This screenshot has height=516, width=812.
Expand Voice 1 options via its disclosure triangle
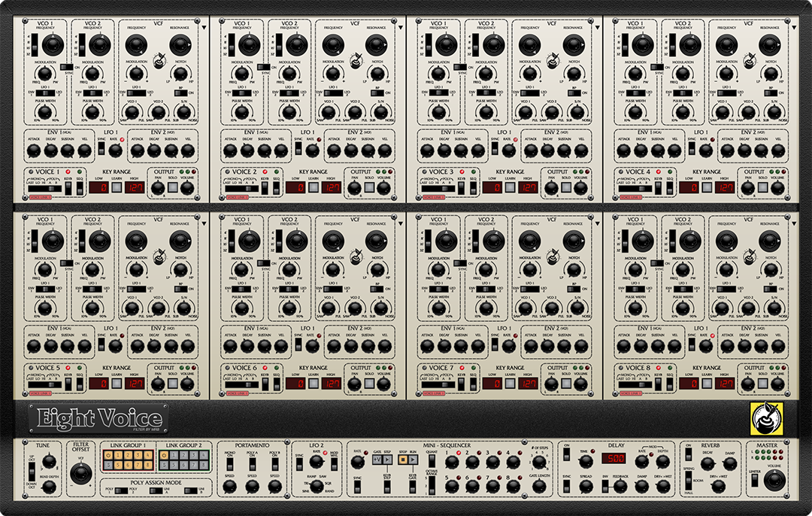(204, 27)
